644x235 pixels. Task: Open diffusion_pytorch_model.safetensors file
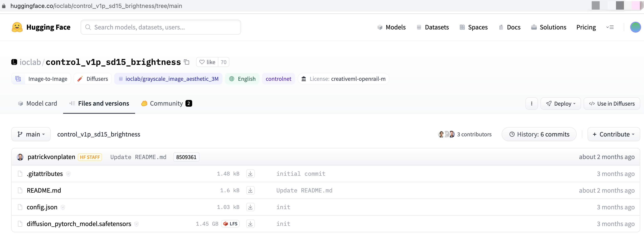(x=79, y=224)
